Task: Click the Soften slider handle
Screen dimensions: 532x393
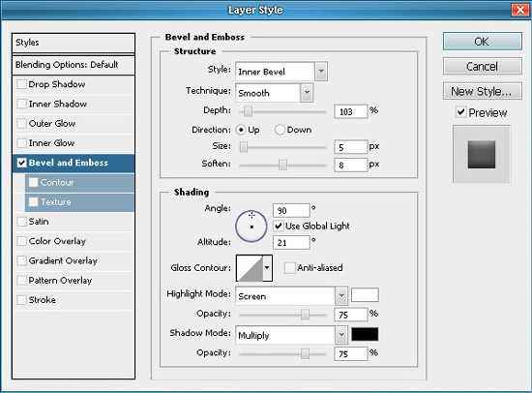Action: 282,166
